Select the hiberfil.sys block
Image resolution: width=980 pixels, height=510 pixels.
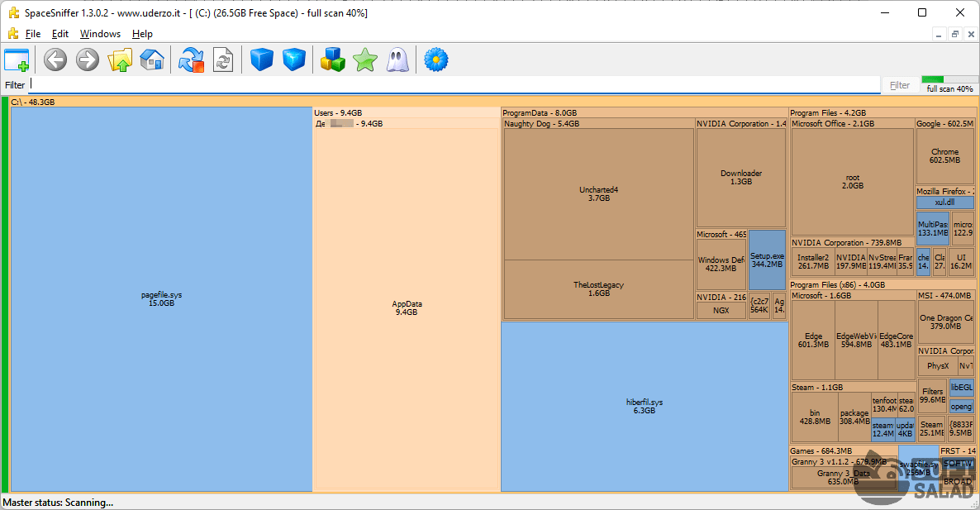click(x=645, y=407)
